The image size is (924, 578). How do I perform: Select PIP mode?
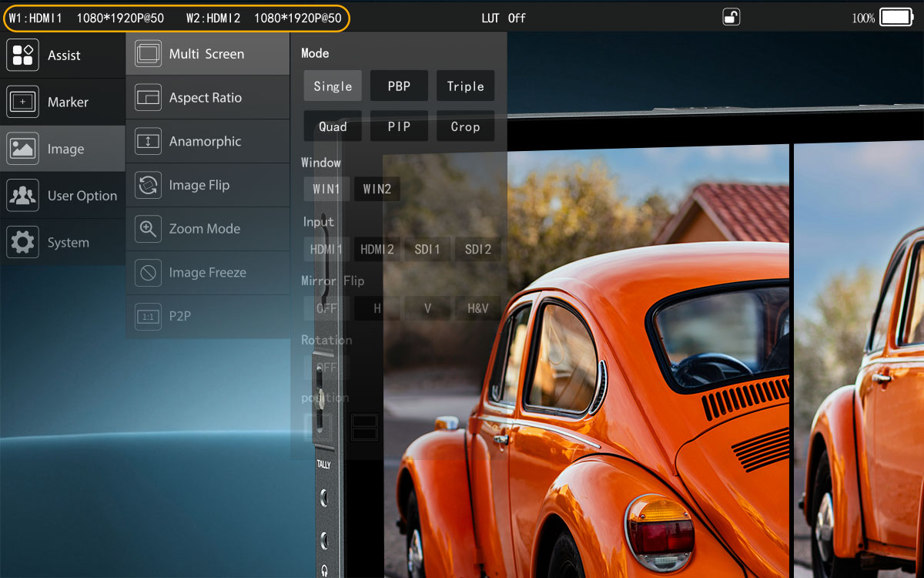pos(399,126)
